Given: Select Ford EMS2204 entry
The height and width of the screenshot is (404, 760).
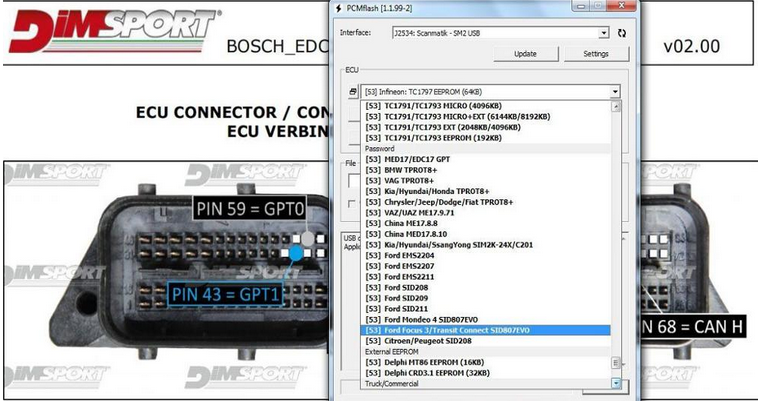Looking at the screenshot, I should [486, 255].
